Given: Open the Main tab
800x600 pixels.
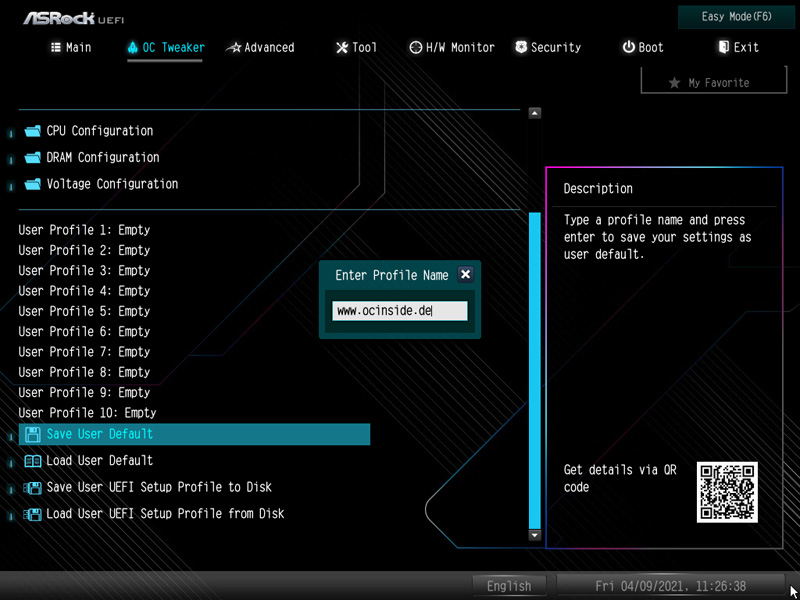Looking at the screenshot, I should pyautogui.click(x=71, y=47).
